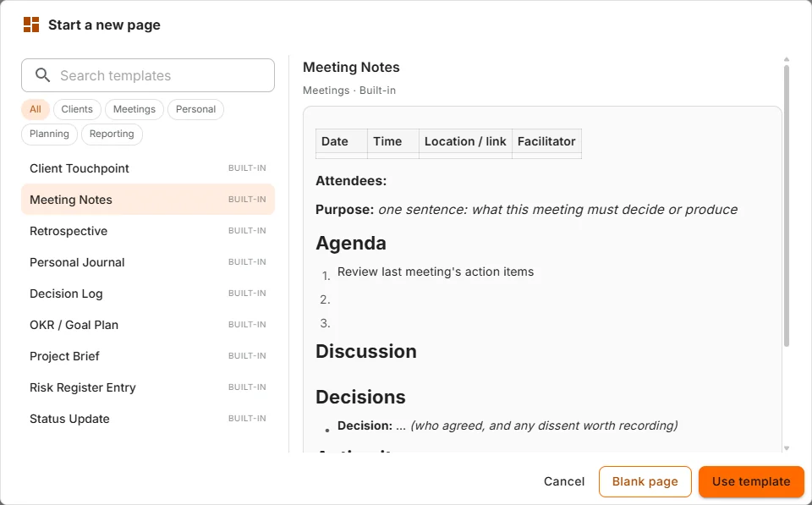Click the preview scroll down arrow
The height and width of the screenshot is (505, 812).
787,448
